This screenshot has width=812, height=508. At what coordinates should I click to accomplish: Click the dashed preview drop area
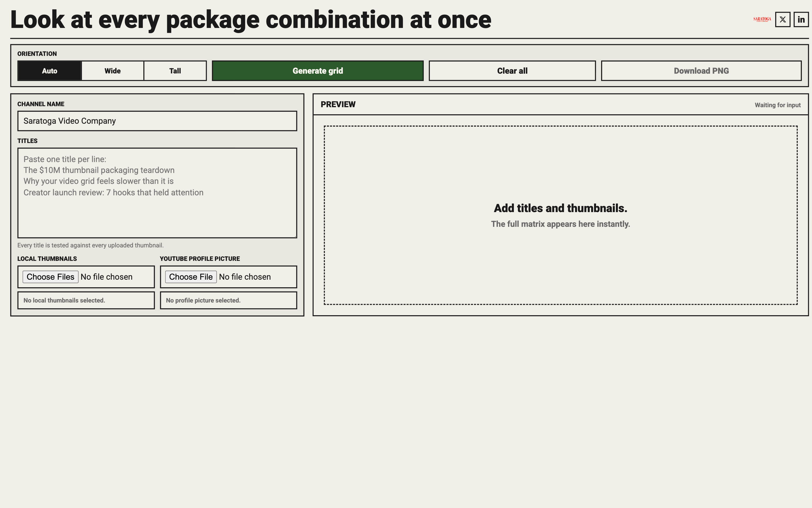coord(561,215)
